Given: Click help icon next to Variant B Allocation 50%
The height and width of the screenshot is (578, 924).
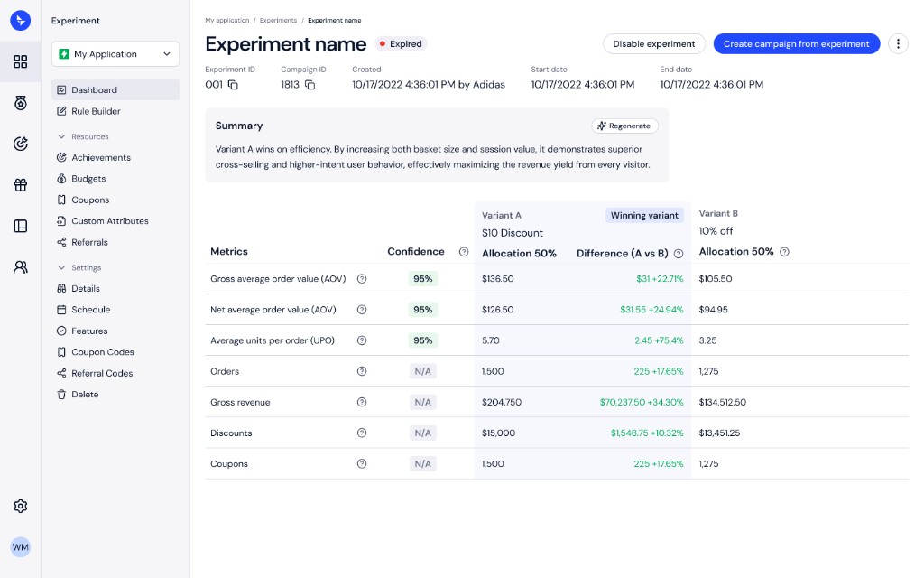Looking at the screenshot, I should point(784,252).
